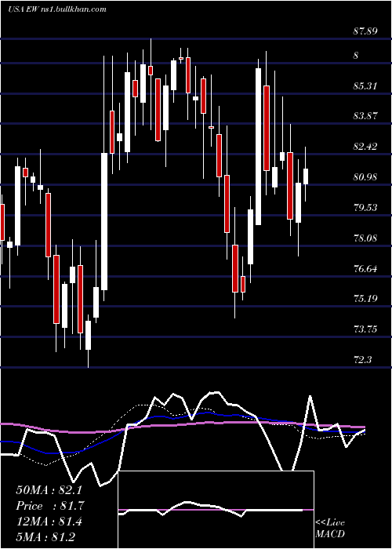Click the 83.87 price axis label
Viewport: 392px width, 549px height.
(365, 116)
